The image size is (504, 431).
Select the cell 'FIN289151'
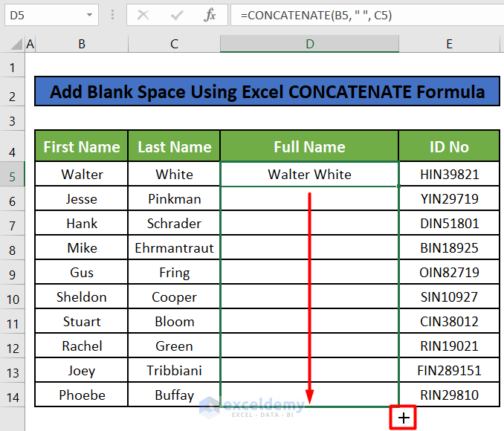[x=449, y=370]
